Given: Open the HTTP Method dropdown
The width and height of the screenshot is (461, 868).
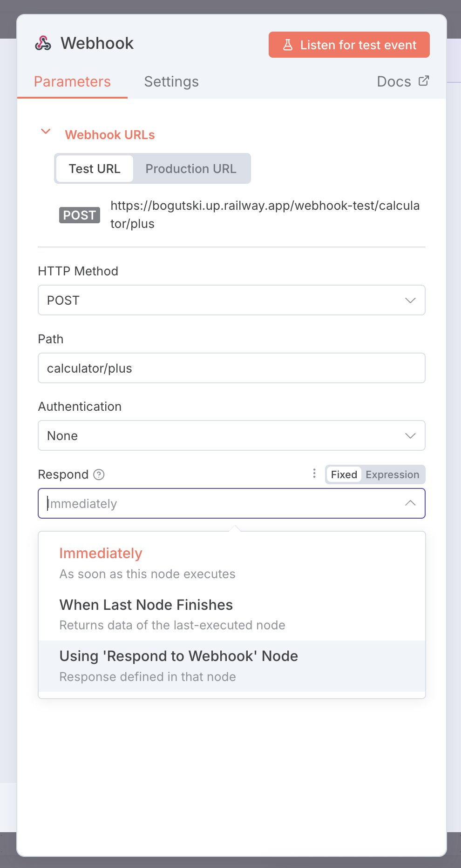Looking at the screenshot, I should 231,300.
